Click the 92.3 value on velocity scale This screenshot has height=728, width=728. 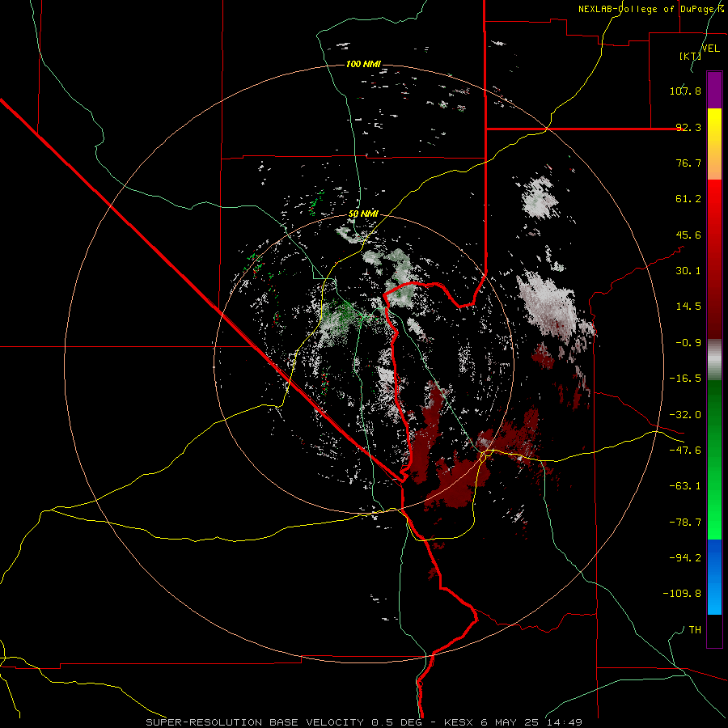688,127
